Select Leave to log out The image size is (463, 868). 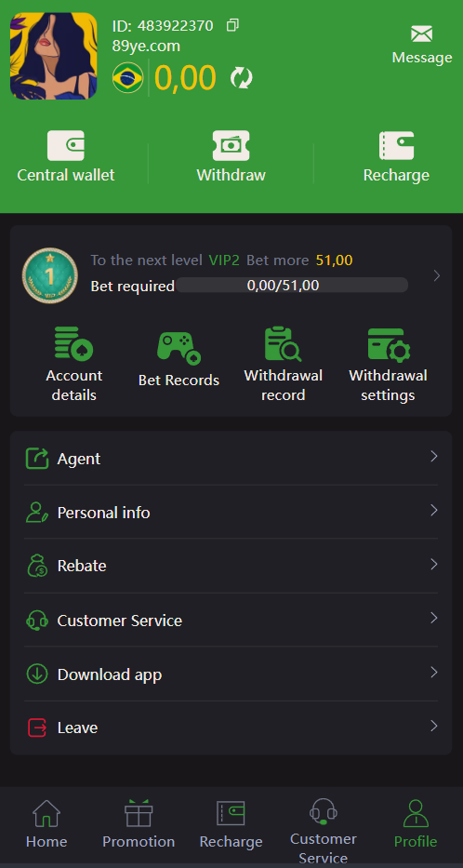click(231, 728)
